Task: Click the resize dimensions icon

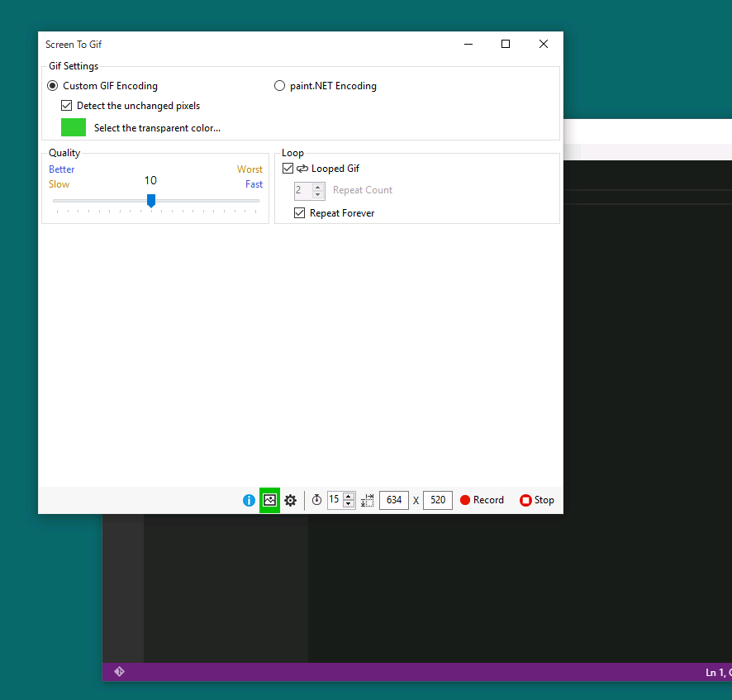Action: point(368,501)
